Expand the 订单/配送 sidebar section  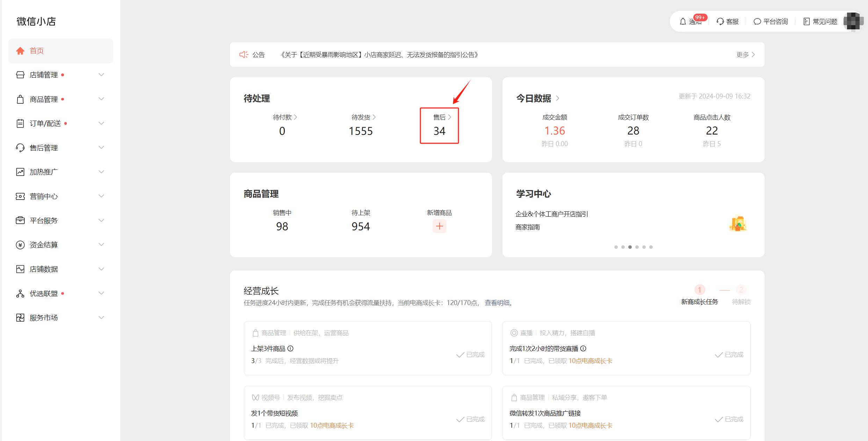tap(101, 123)
